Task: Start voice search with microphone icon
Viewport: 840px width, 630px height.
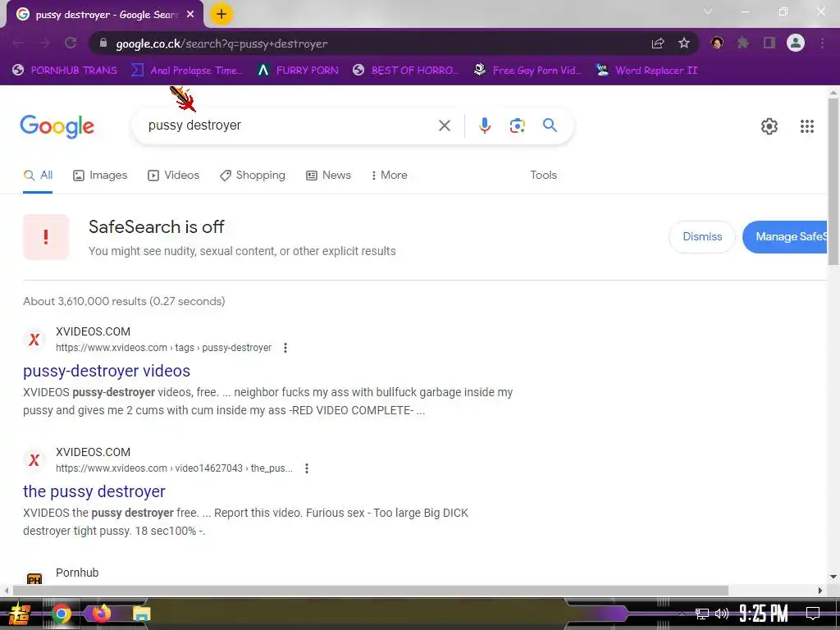Action: point(485,126)
